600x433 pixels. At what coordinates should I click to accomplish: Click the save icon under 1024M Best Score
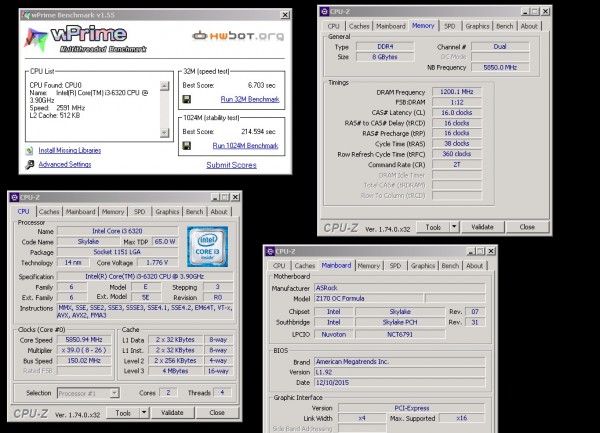coord(187,146)
